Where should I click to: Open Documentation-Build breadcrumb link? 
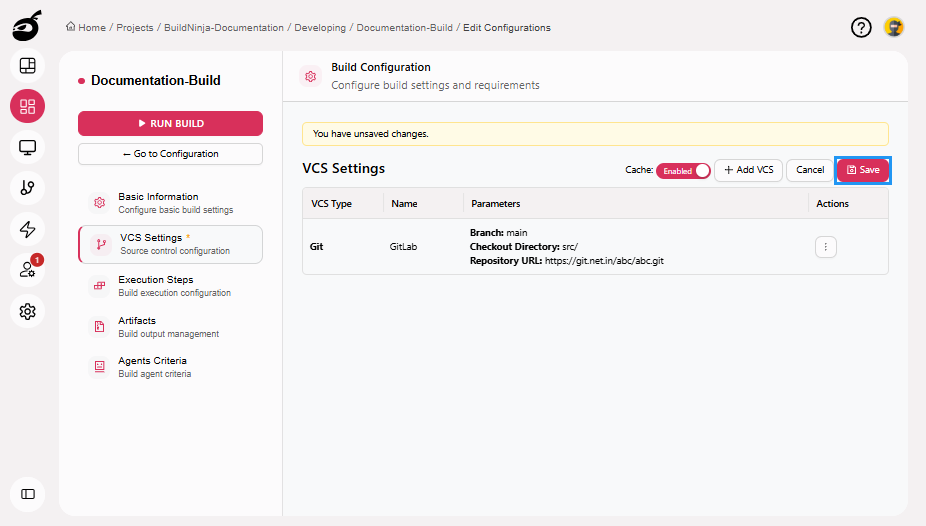[x=405, y=28]
